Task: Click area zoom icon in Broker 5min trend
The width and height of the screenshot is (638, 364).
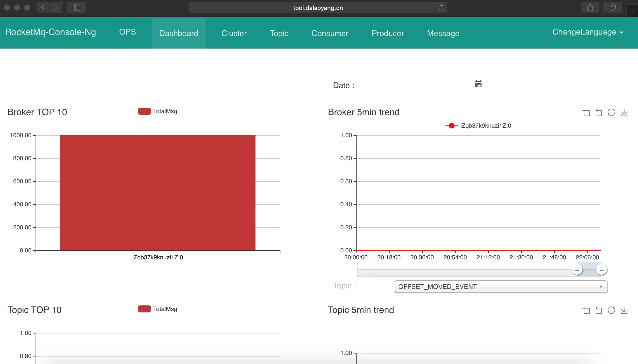Action: [586, 113]
